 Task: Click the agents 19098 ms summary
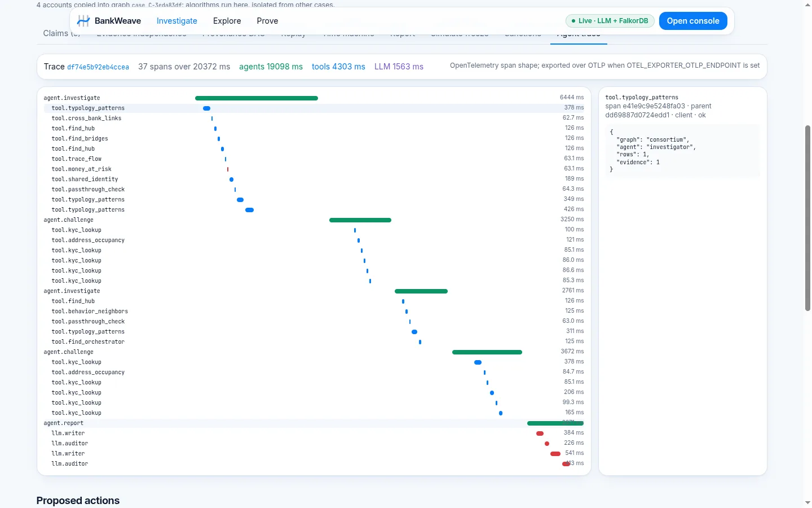[271, 67]
